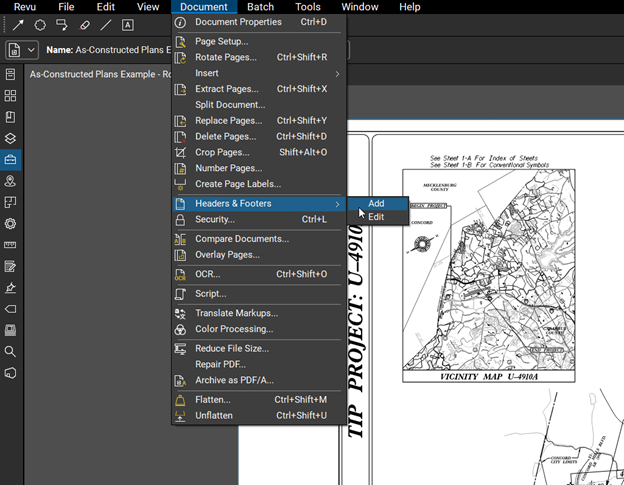Open the Bookmarks panel
Image resolution: width=624 pixels, height=485 pixels.
10,117
